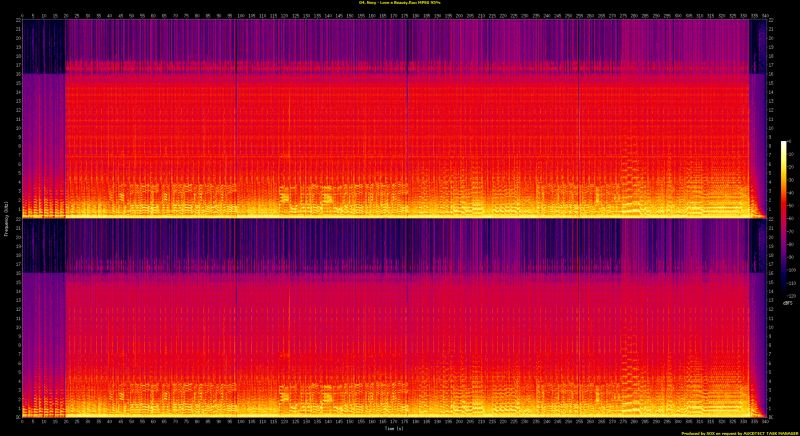The height and width of the screenshot is (436, 800).
Task: Click the bright top end of the color scale
Action: pos(784,146)
